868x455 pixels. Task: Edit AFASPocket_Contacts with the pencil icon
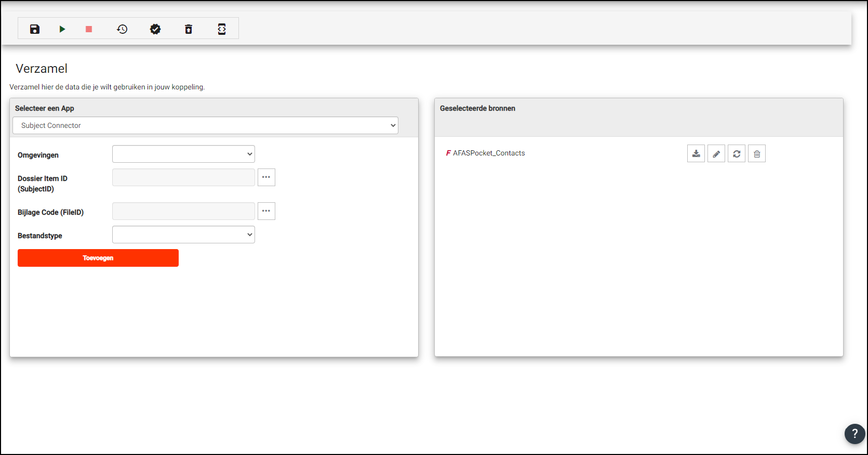click(x=716, y=154)
